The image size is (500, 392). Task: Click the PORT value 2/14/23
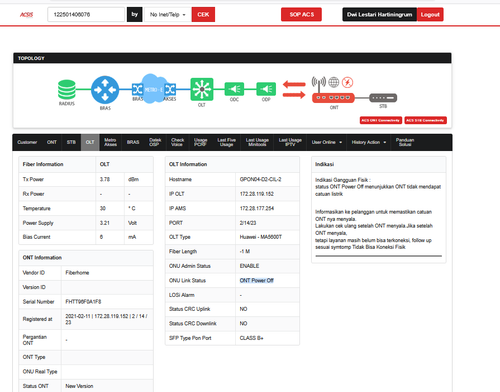click(248, 223)
